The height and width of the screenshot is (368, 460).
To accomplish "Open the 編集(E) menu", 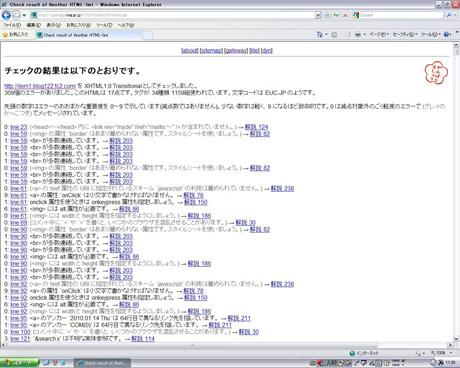I will click(33, 25).
